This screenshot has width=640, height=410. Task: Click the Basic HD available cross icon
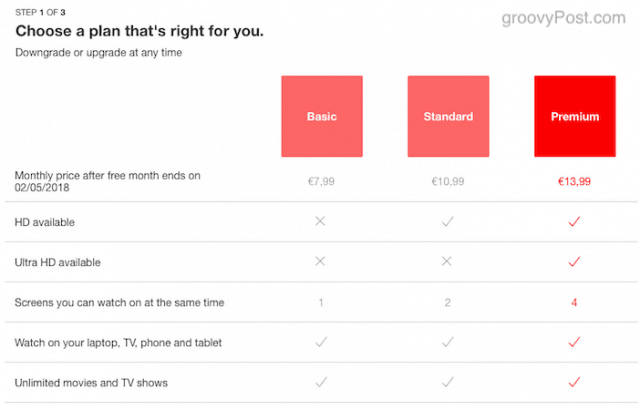click(x=320, y=221)
